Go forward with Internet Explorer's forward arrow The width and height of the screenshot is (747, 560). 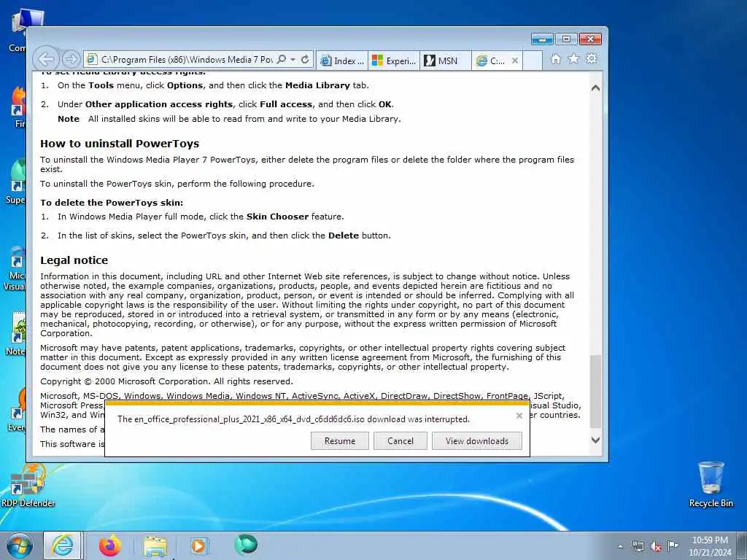(71, 60)
